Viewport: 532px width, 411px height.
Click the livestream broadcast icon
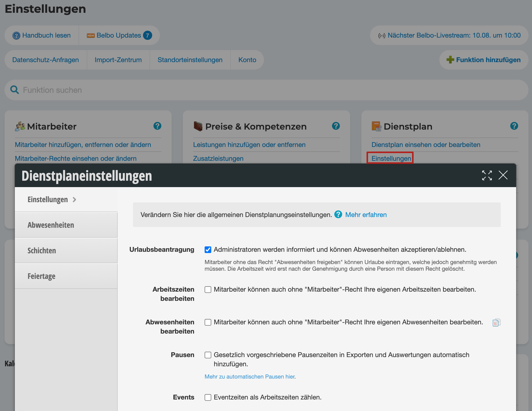click(382, 36)
